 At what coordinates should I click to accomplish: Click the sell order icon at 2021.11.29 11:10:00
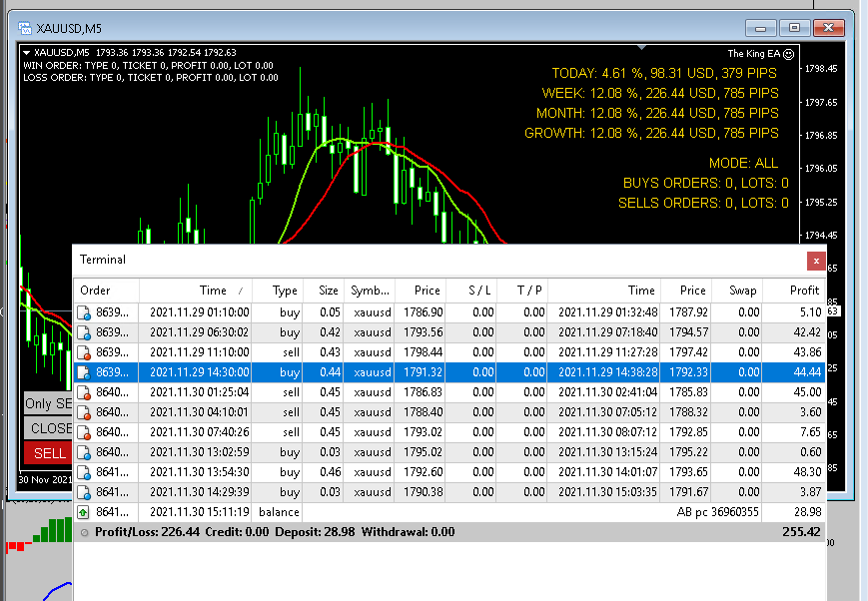tap(84, 352)
